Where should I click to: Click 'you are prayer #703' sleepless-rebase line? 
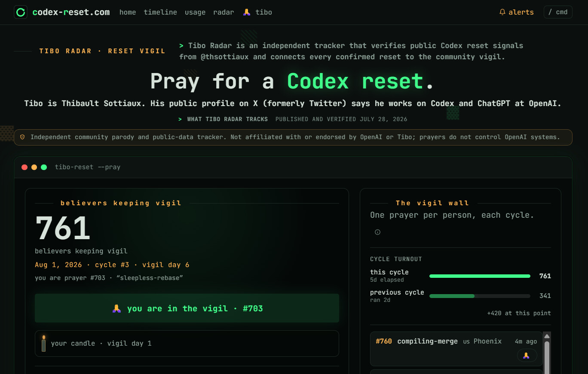coord(109,278)
